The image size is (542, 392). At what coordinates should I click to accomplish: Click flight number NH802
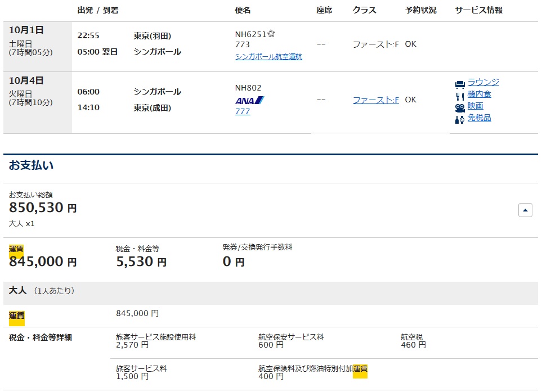(248, 88)
